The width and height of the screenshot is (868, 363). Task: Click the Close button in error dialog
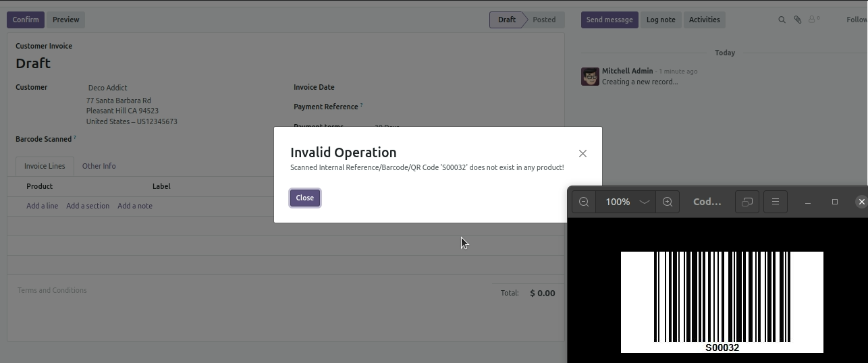(304, 198)
